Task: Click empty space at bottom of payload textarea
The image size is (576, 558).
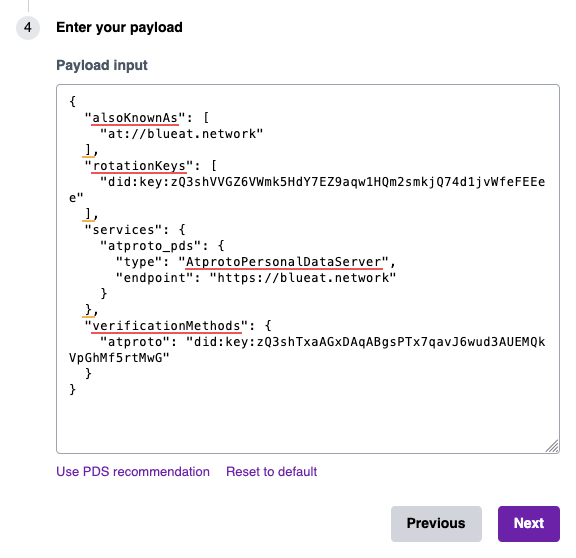Action: click(x=308, y=422)
